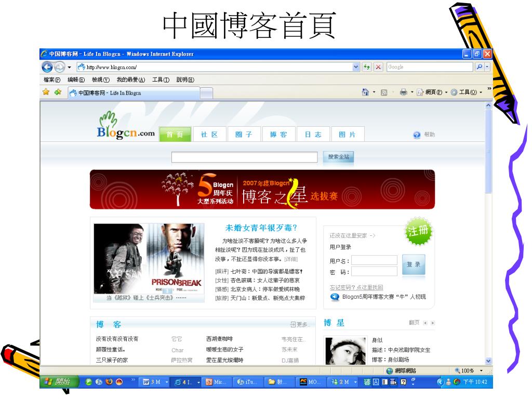Image resolution: width=532 pixels, height=399 pixels.
Task: Select the 首页 navigation tab
Action: pyautogui.click(x=175, y=135)
